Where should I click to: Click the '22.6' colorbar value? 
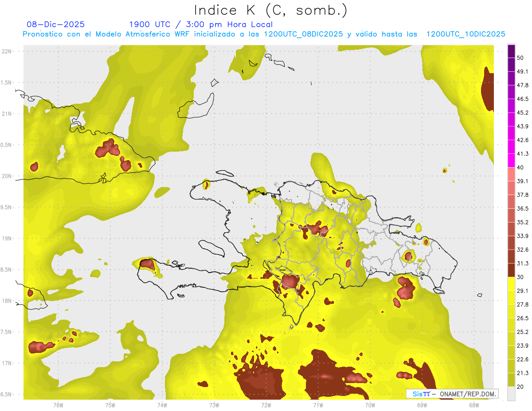point(523,360)
